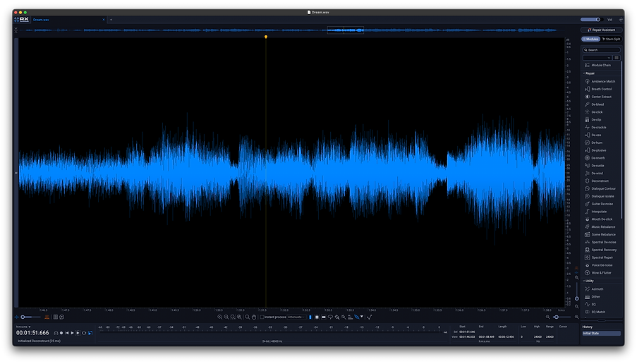This screenshot has height=364, width=637.
Task: Open the module filter dropdown
Action: [597, 58]
